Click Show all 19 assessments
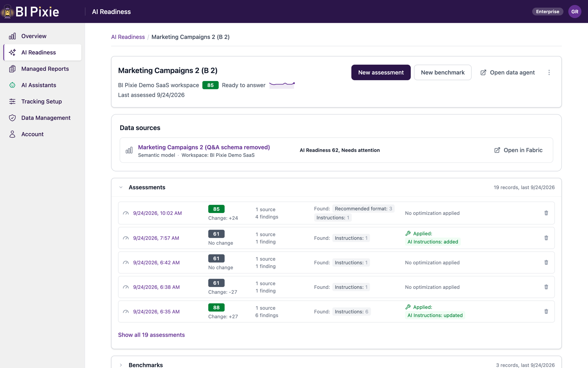The width and height of the screenshot is (588, 368). [x=151, y=335]
